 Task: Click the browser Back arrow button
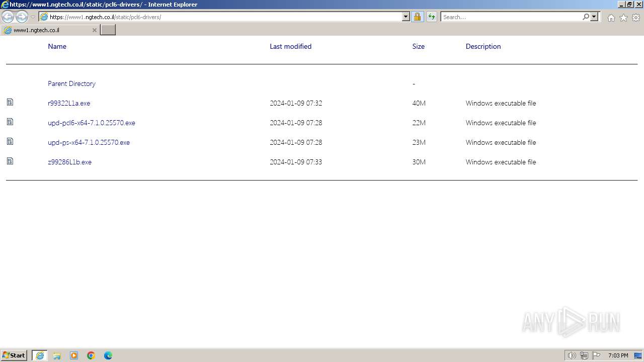(x=8, y=17)
